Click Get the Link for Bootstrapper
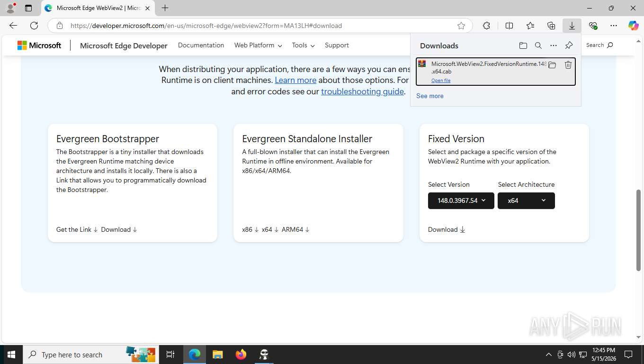Image resolution: width=644 pixels, height=364 pixels. coord(77,229)
